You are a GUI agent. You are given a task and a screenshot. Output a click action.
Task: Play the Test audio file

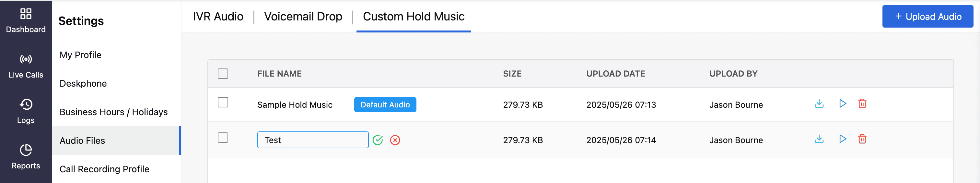pyautogui.click(x=842, y=139)
